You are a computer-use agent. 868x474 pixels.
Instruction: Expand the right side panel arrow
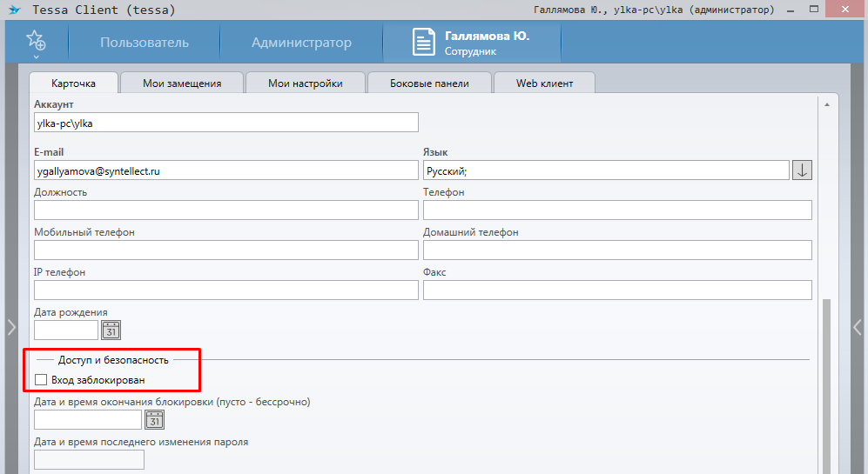coord(858,327)
